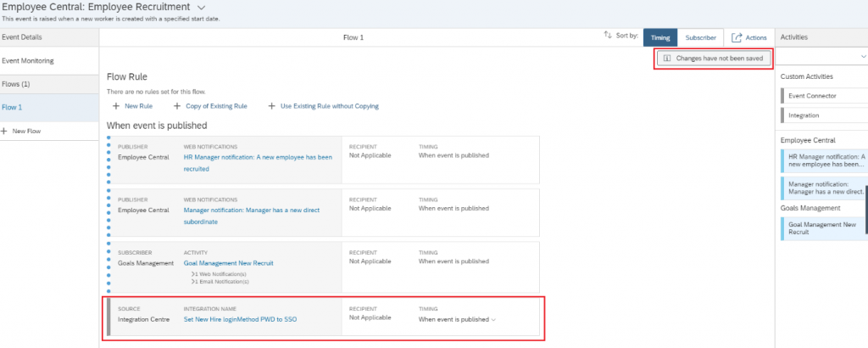This screenshot has width=868, height=348.
Task: Sort flow by Timing
Action: (660, 37)
